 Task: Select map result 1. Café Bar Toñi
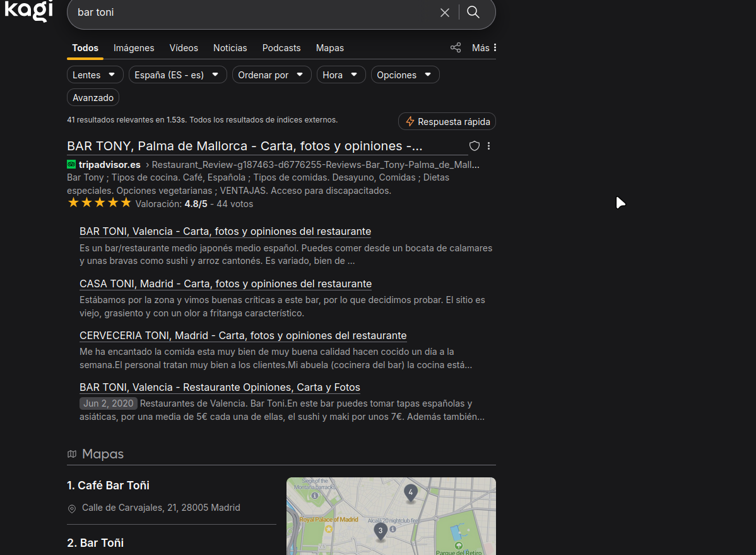pyautogui.click(x=108, y=486)
